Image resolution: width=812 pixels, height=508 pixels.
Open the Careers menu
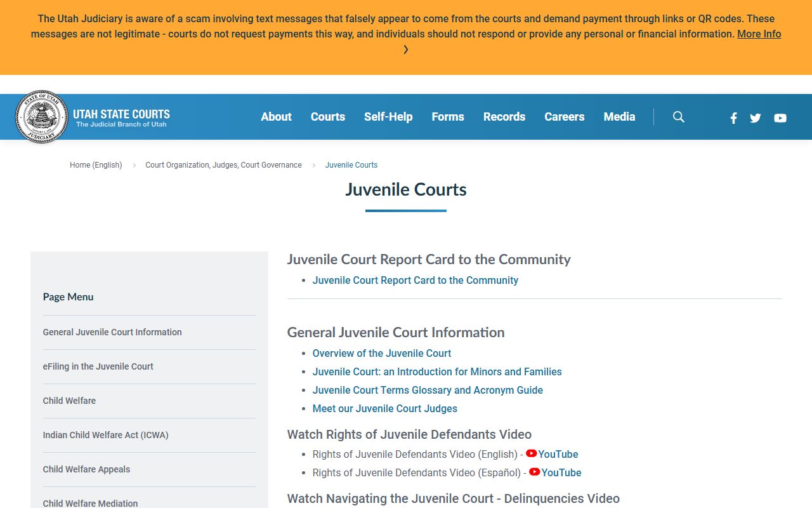(x=565, y=117)
